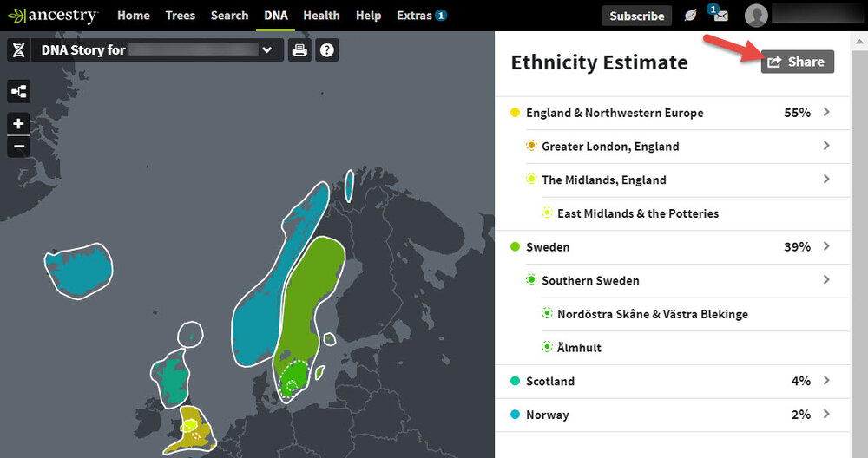
Task: Click the 2% Norway percentage
Action: [801, 415]
